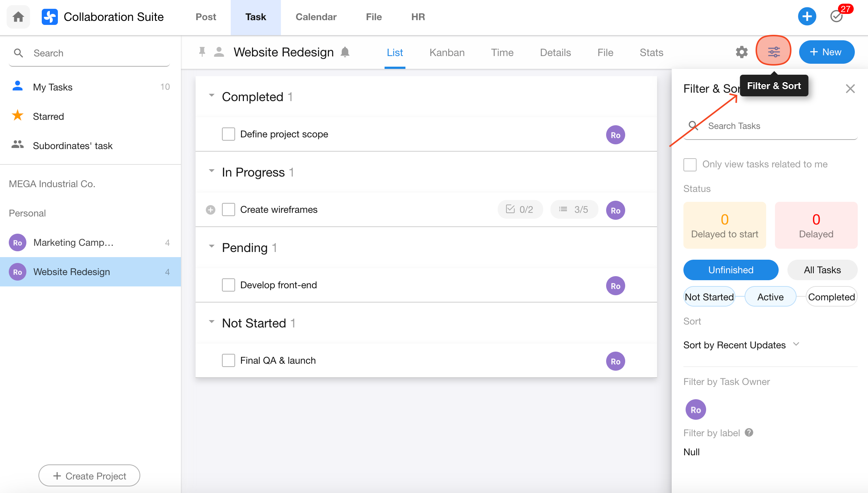Collapse the Pending group arrow
Image resolution: width=868 pixels, height=493 pixels.
tap(211, 246)
